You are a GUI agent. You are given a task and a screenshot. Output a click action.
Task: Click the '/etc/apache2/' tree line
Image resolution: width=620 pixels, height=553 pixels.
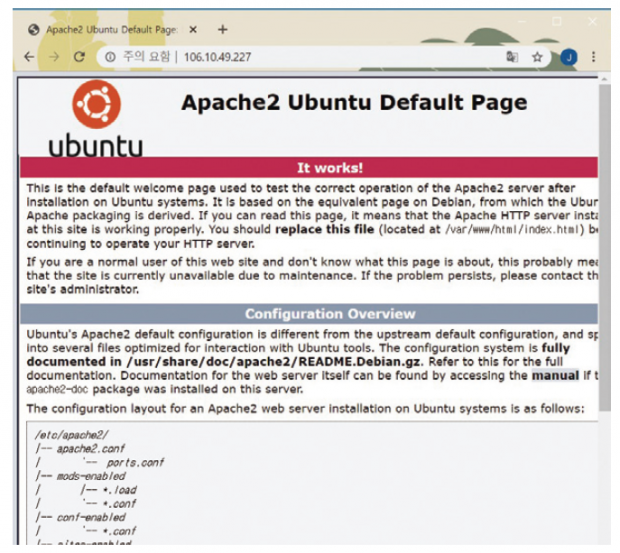pos(71,435)
